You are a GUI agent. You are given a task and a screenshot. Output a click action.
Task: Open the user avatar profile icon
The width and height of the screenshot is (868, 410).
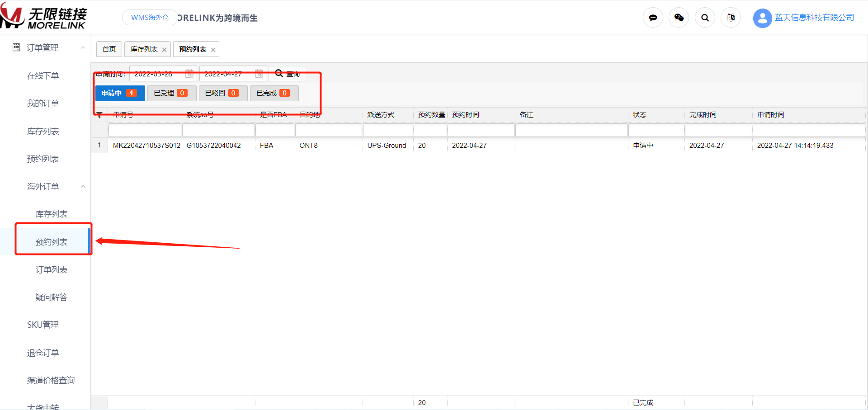pos(762,18)
